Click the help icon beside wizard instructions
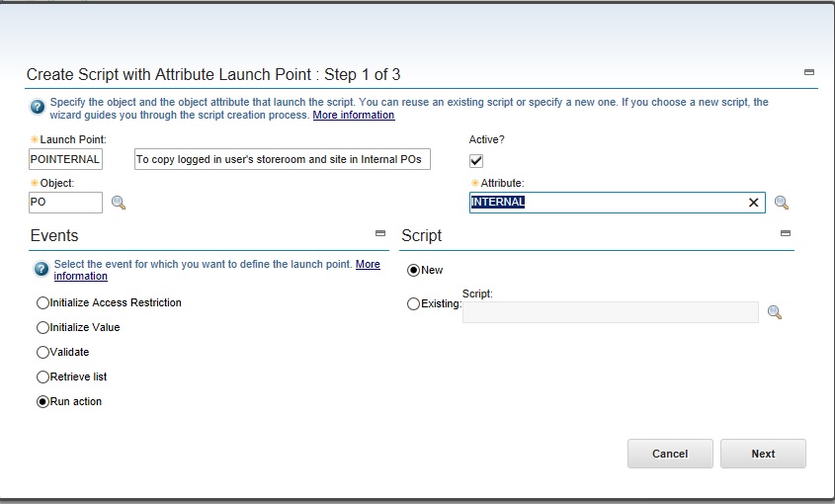The image size is (835, 504). 38,107
